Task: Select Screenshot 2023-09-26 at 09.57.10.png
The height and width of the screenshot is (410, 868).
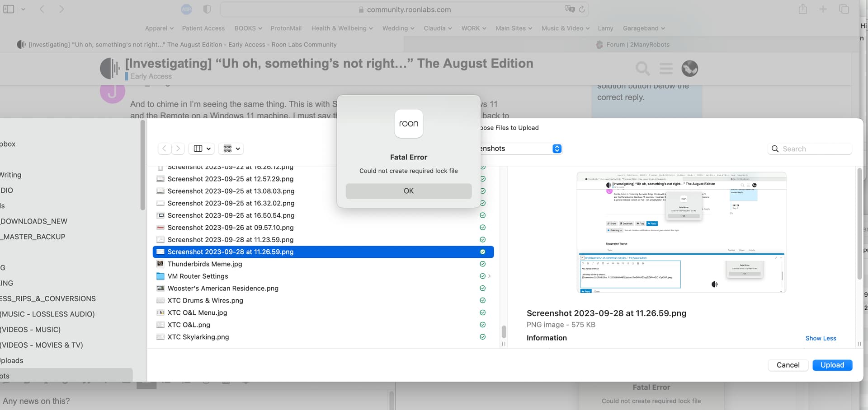Action: click(x=231, y=228)
